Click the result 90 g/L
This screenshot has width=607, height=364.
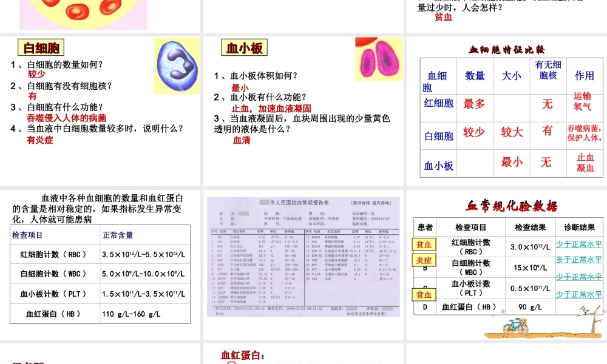tap(530, 307)
